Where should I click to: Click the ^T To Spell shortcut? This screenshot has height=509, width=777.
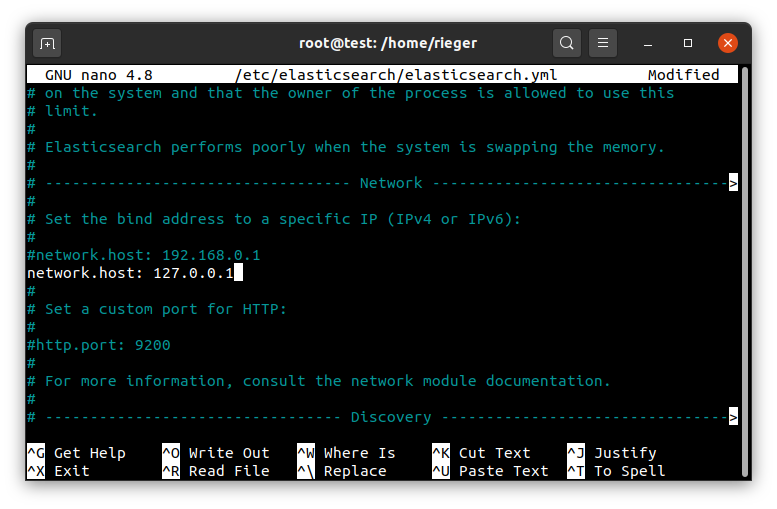616,470
